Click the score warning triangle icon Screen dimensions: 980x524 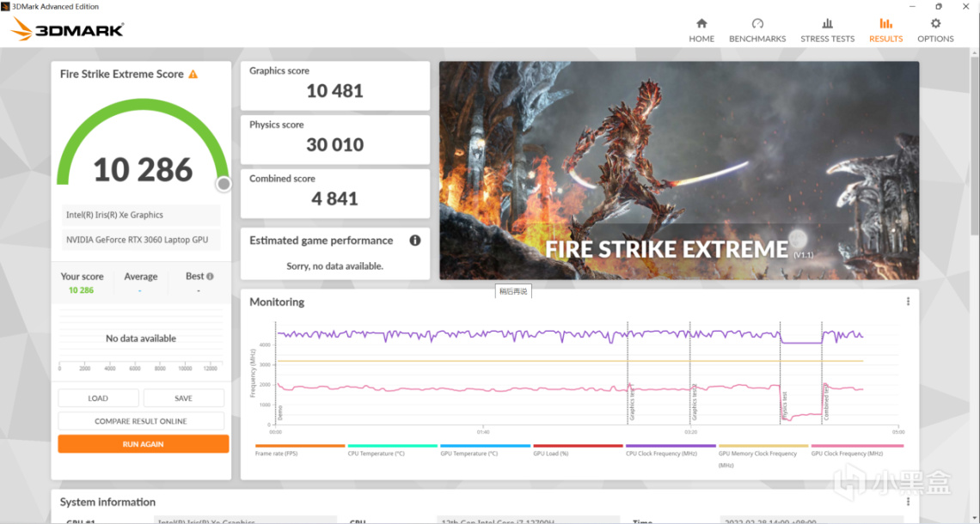pos(193,75)
